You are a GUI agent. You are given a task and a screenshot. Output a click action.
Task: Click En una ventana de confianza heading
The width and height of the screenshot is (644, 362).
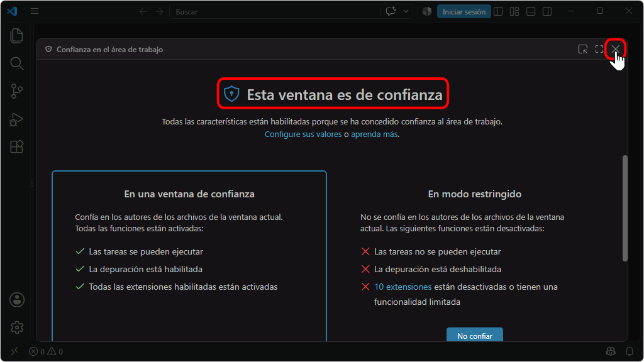189,194
